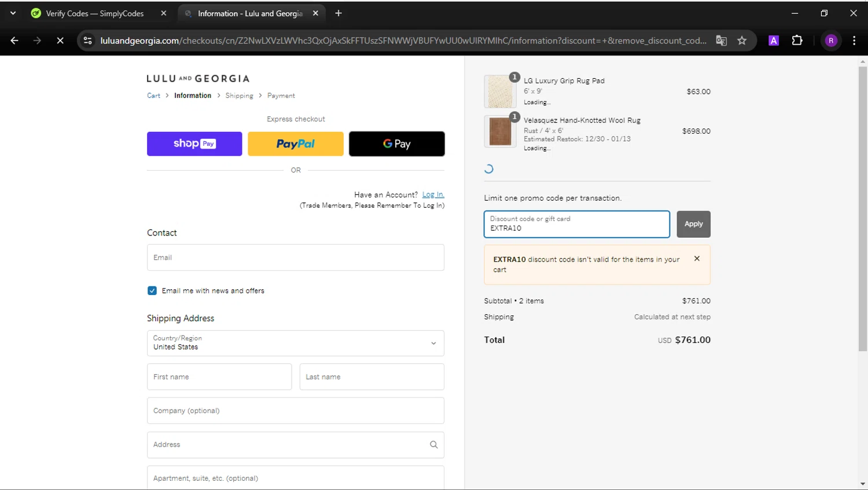Pay with PayPal button
This screenshot has height=490, width=868.
click(296, 143)
